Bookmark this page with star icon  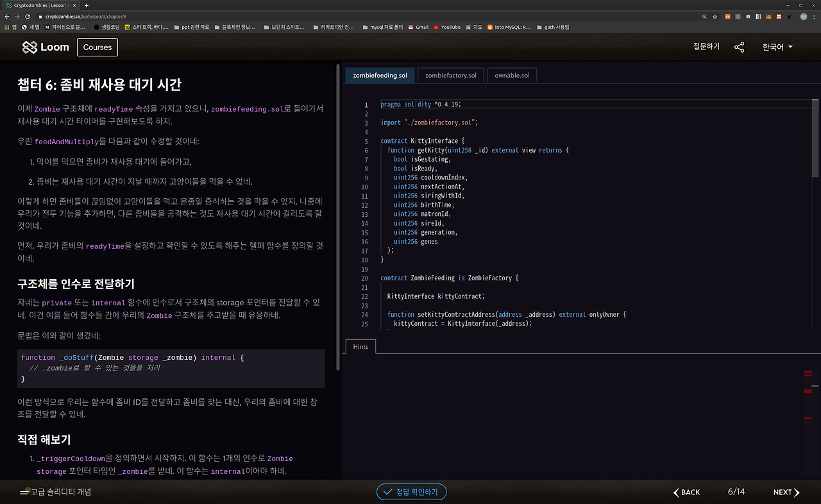(715, 16)
